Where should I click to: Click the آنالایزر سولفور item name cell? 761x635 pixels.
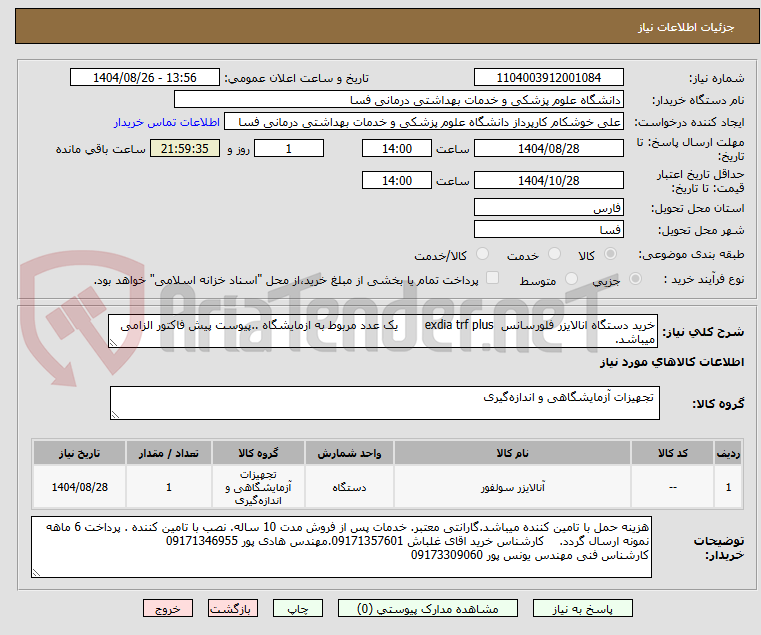click(x=512, y=487)
